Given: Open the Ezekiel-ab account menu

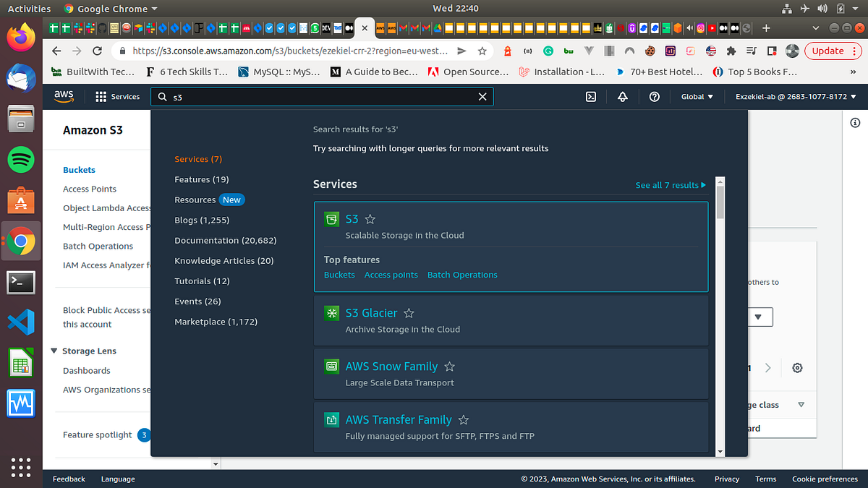Looking at the screenshot, I should click(796, 97).
